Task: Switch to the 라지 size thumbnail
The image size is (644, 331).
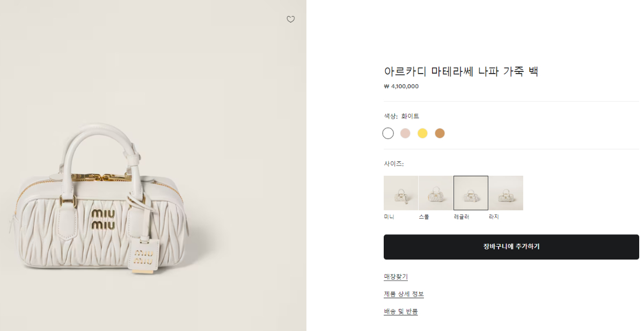Action: coord(506,193)
